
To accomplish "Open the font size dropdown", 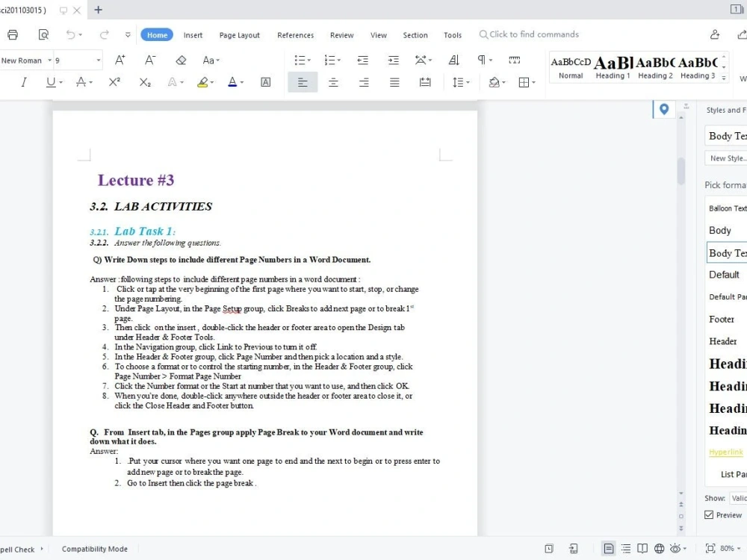I will click(x=99, y=60).
